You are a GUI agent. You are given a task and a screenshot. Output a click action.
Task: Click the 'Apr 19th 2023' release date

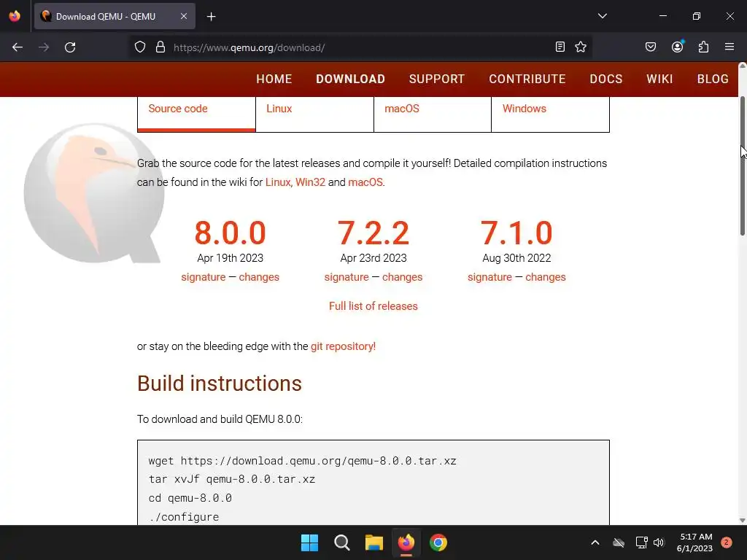pyautogui.click(x=230, y=258)
